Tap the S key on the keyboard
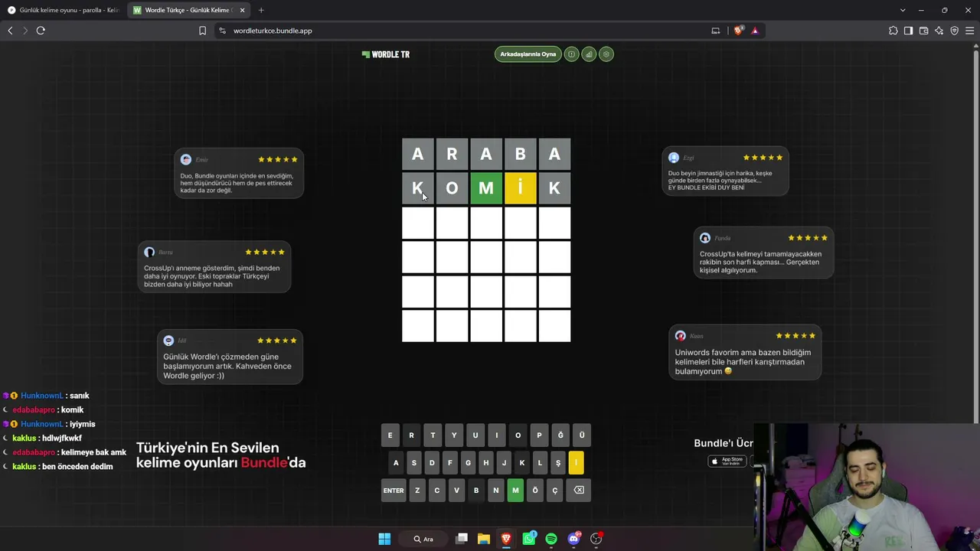Viewport: 980px width, 551px height. [x=414, y=462]
